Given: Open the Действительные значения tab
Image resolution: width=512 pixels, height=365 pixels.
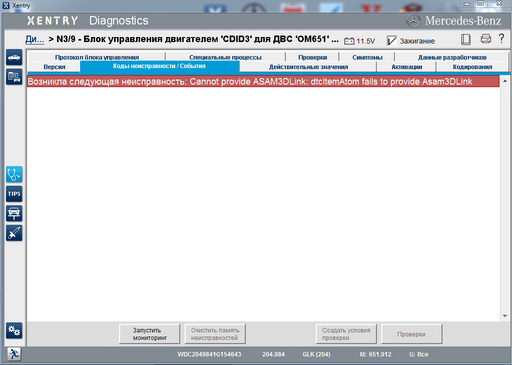Looking at the screenshot, I should [x=308, y=67].
